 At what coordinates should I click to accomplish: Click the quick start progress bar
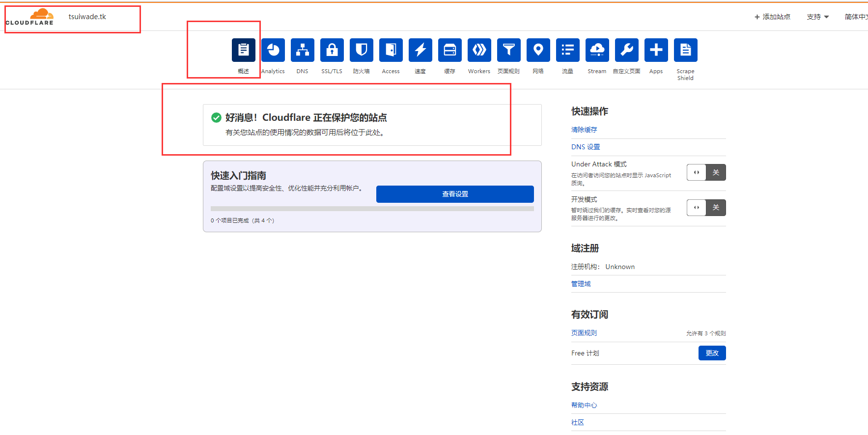click(372, 209)
